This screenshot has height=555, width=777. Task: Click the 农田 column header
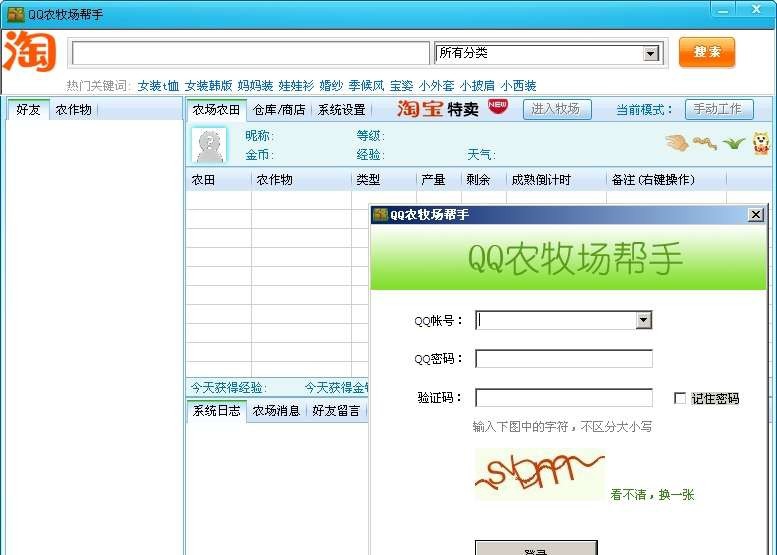(219, 180)
